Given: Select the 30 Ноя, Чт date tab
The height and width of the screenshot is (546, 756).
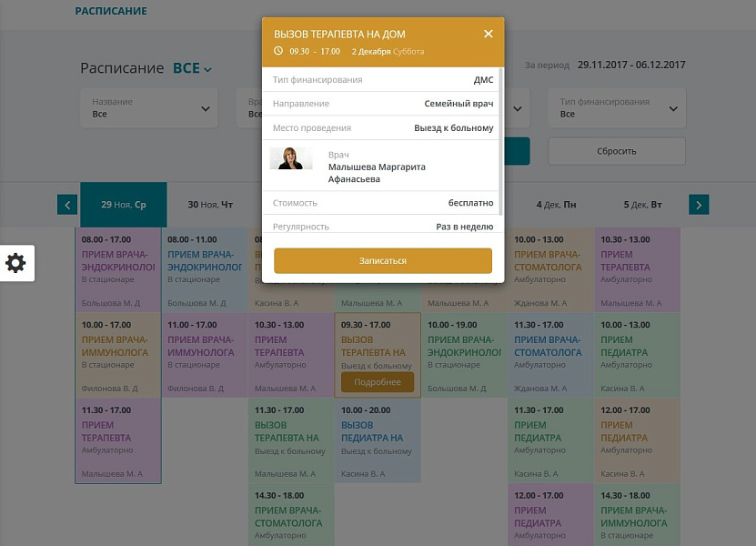Looking at the screenshot, I should click(x=210, y=205).
